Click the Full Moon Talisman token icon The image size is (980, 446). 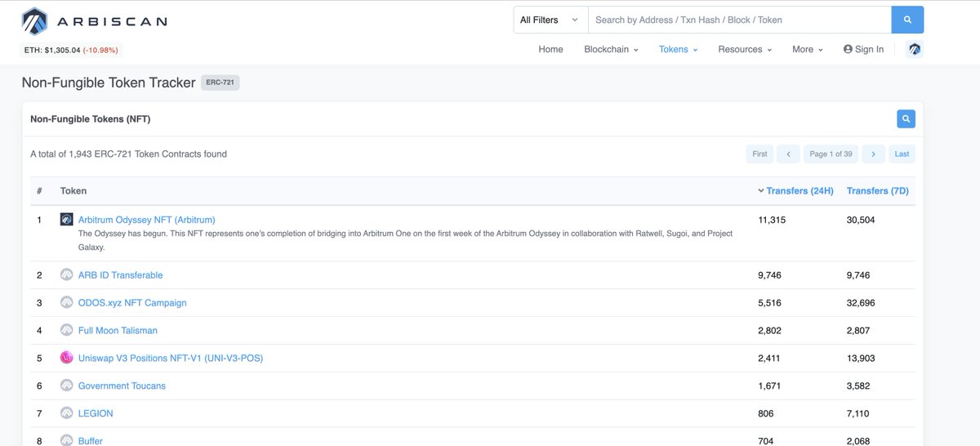tap(67, 331)
